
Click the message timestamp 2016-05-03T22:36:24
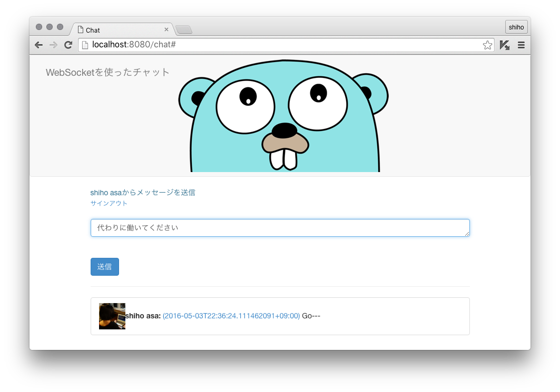[231, 316]
